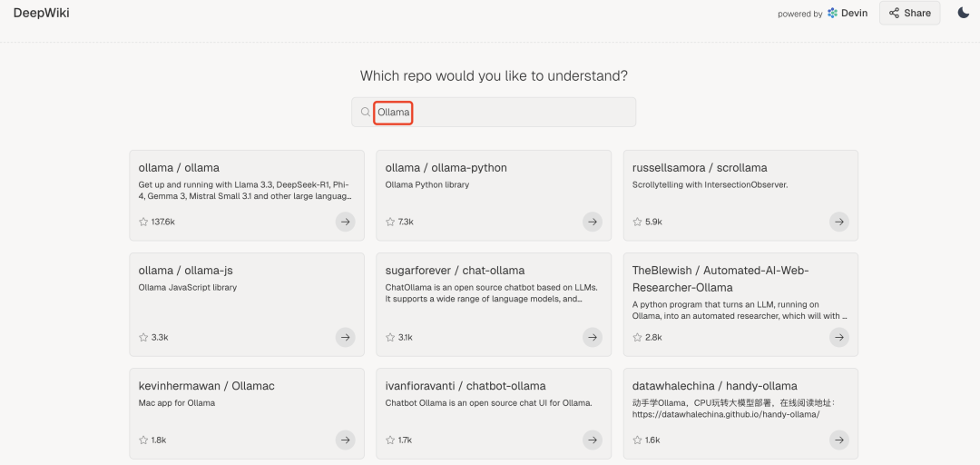Viewport: 980px width, 465px height.
Task: Click the star icon beside 3.1k
Action: 390,337
